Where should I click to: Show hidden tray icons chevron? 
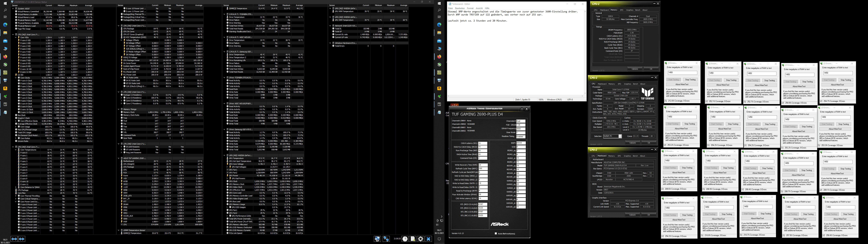click(x=441, y=217)
